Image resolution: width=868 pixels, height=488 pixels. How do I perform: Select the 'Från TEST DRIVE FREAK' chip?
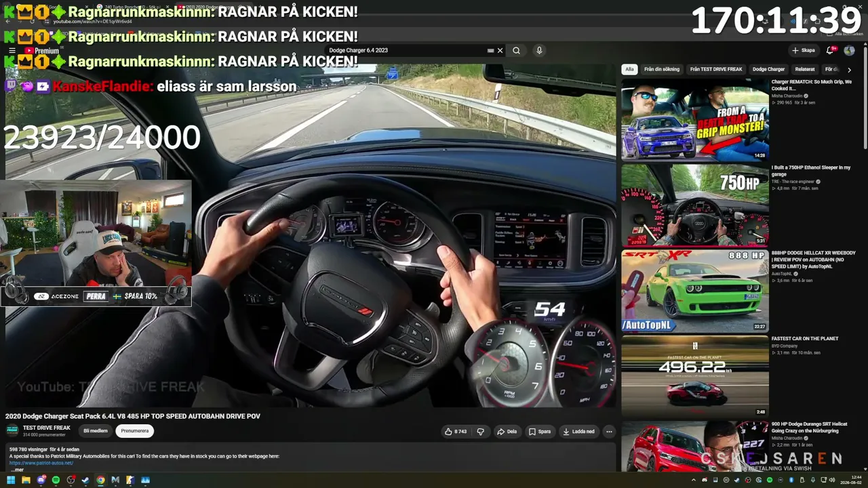[716, 69]
